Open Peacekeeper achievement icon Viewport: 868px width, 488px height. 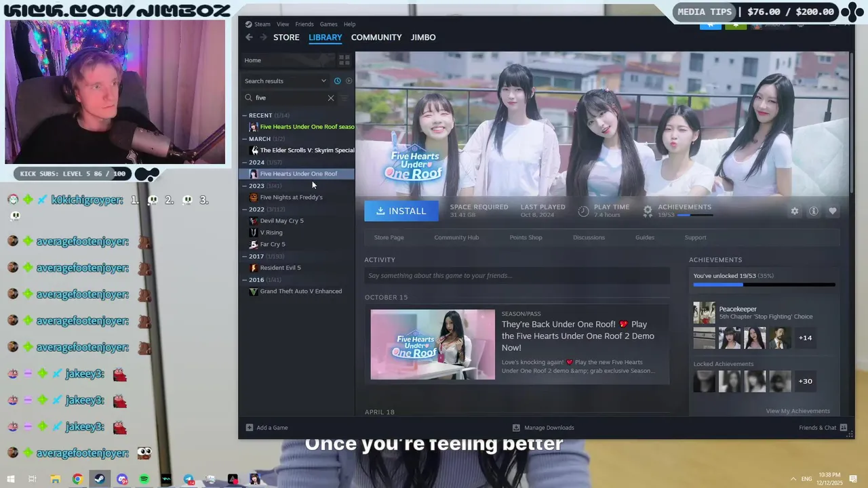point(704,312)
